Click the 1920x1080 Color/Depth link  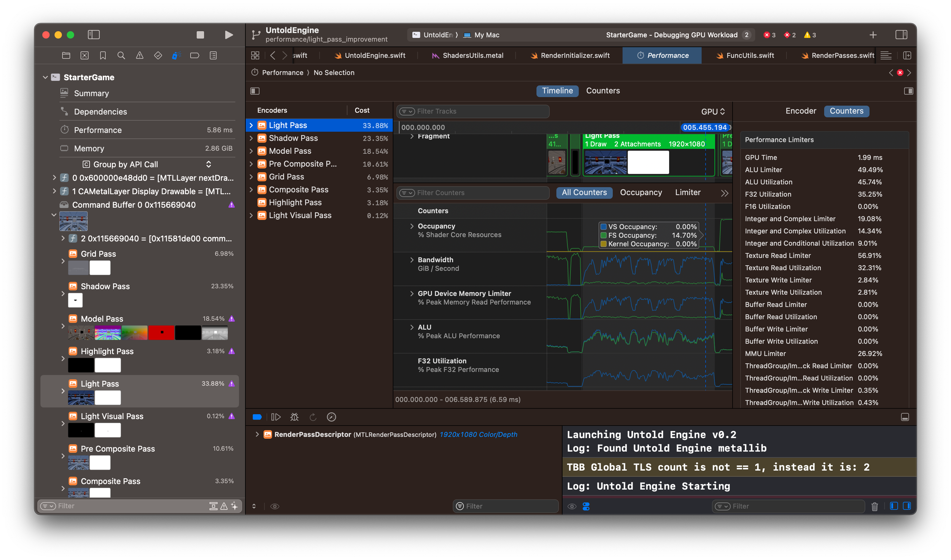tap(479, 434)
